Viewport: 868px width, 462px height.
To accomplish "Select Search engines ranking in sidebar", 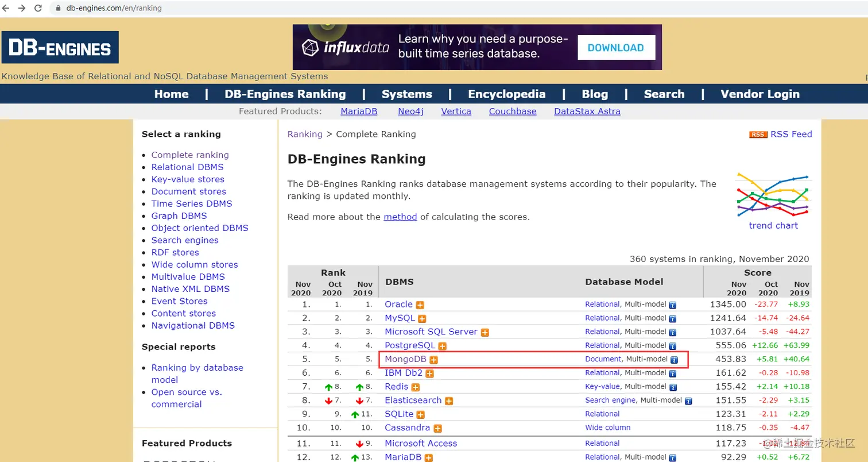I will 185,240.
